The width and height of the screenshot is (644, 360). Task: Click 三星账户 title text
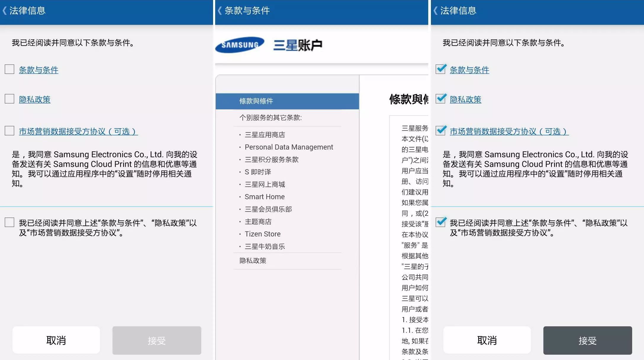(298, 45)
